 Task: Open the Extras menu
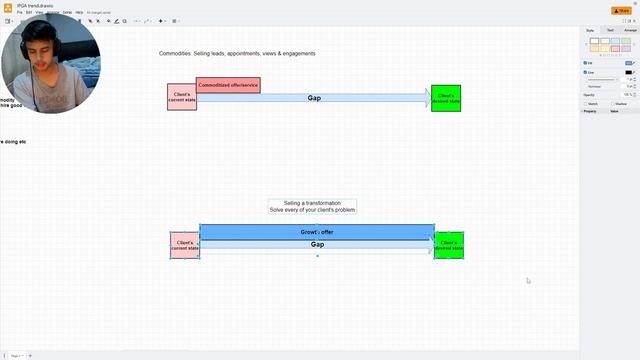coord(67,13)
